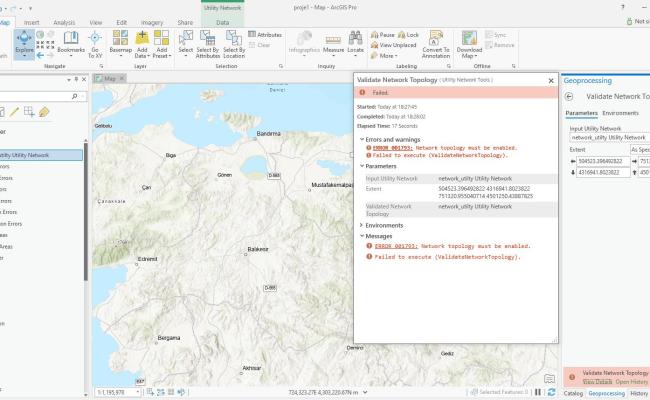This screenshot has height=400, width=650.
Task: Click the extent left value 504523 field
Action: (603, 161)
